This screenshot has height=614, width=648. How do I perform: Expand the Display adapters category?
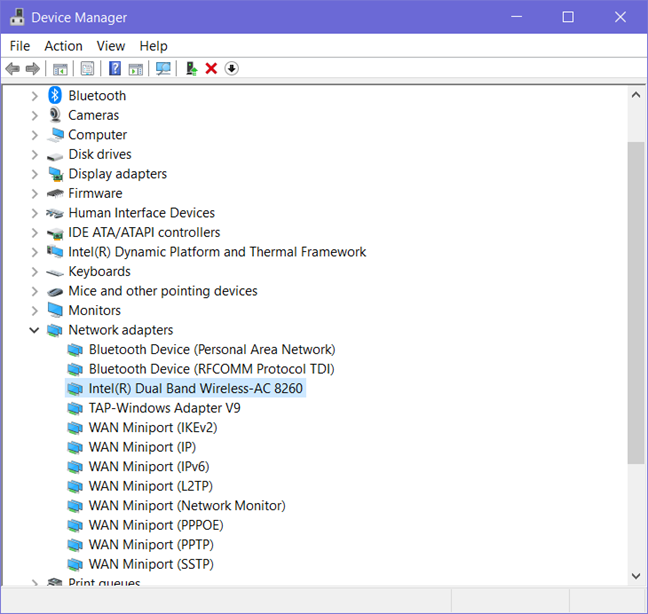(35, 174)
